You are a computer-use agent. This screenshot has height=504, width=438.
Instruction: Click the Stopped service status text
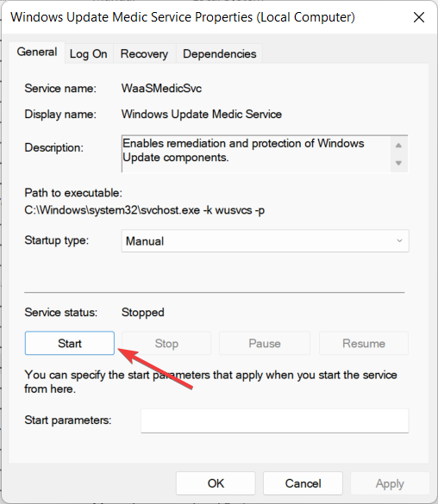(x=143, y=313)
